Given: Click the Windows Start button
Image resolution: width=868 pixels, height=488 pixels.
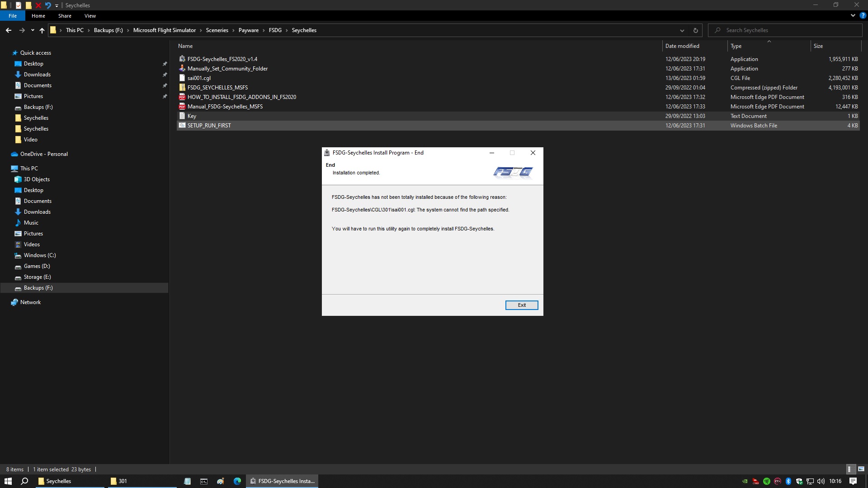Looking at the screenshot, I should point(8,481).
